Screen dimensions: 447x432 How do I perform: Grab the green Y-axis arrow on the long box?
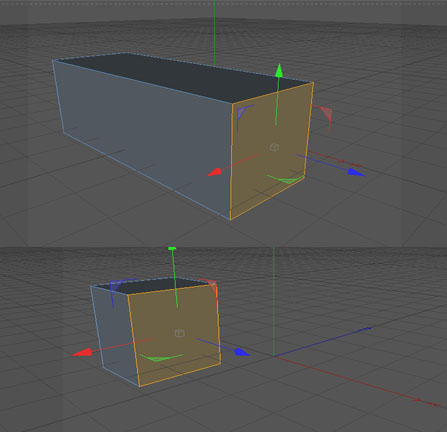[279, 71]
